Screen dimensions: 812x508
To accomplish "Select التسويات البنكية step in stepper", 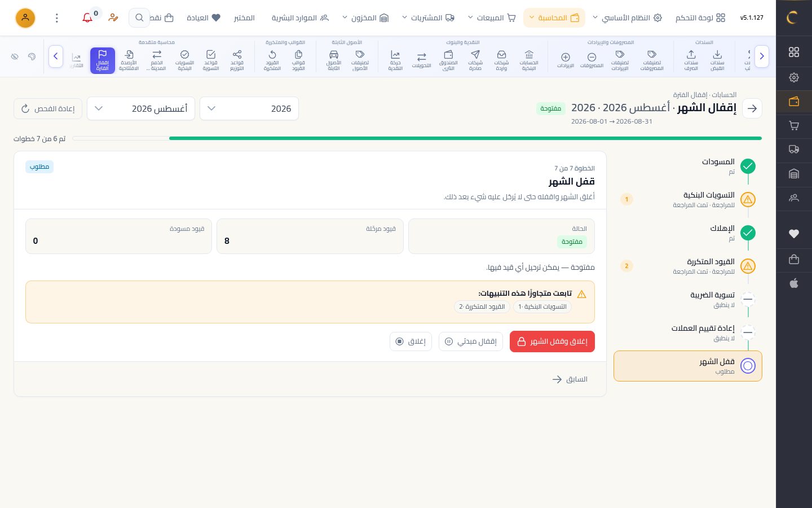I will pos(688,199).
